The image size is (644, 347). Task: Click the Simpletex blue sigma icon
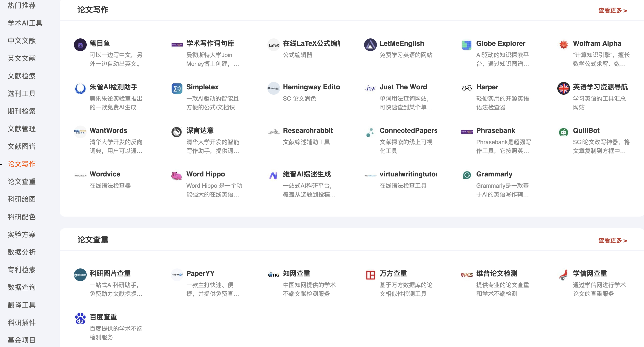click(177, 88)
